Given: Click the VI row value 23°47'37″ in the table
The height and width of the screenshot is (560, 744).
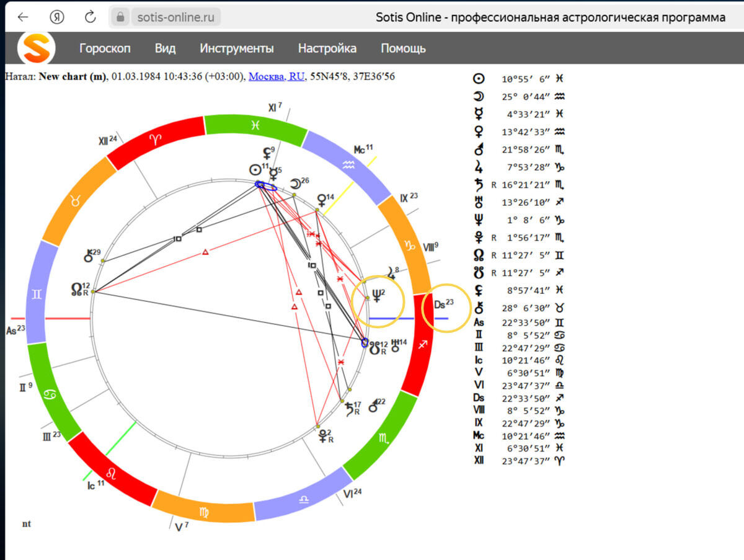Looking at the screenshot, I should [525, 385].
